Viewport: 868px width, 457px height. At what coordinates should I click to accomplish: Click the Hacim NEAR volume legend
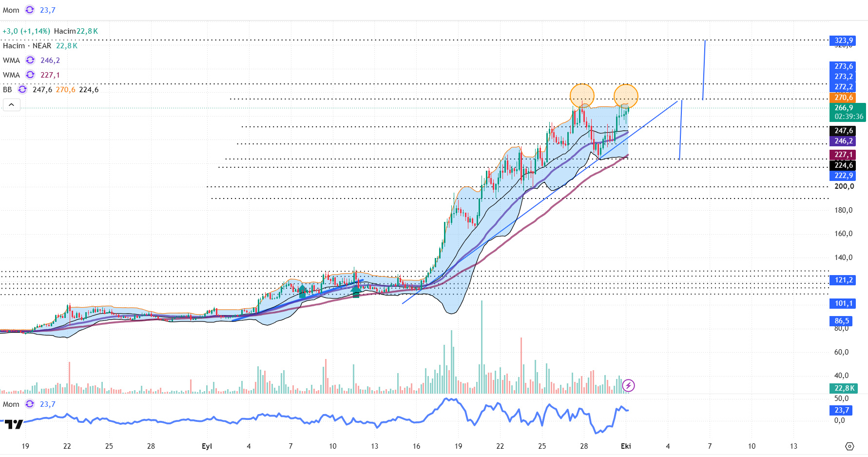pos(40,45)
